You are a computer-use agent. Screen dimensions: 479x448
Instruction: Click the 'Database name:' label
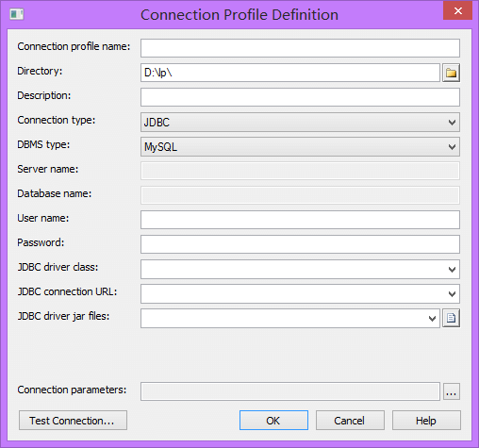55,193
